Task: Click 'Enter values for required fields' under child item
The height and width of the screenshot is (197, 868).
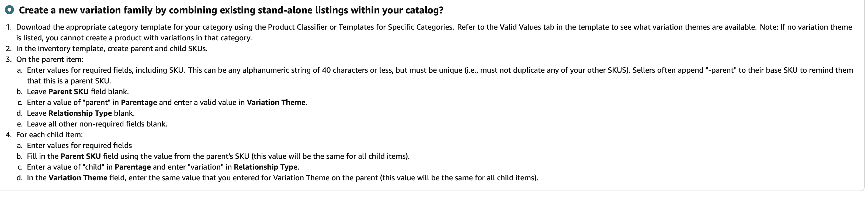Action: 79,146
